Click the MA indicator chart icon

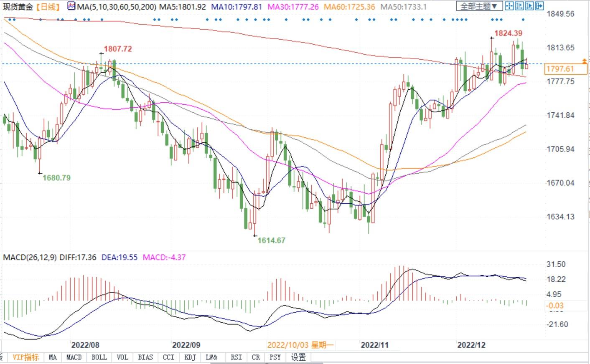(71, 7)
